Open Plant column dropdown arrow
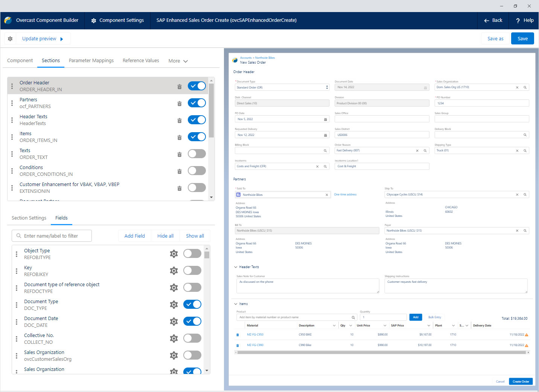The width and height of the screenshot is (539, 392). pos(453,326)
